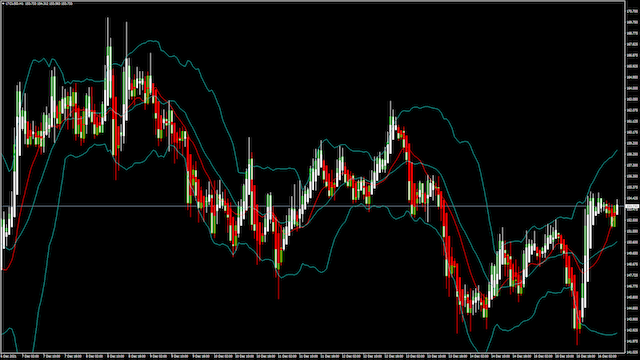
Task: Select the upper teal Bollinger band at its highest peak
Action: pyautogui.click(x=152, y=40)
